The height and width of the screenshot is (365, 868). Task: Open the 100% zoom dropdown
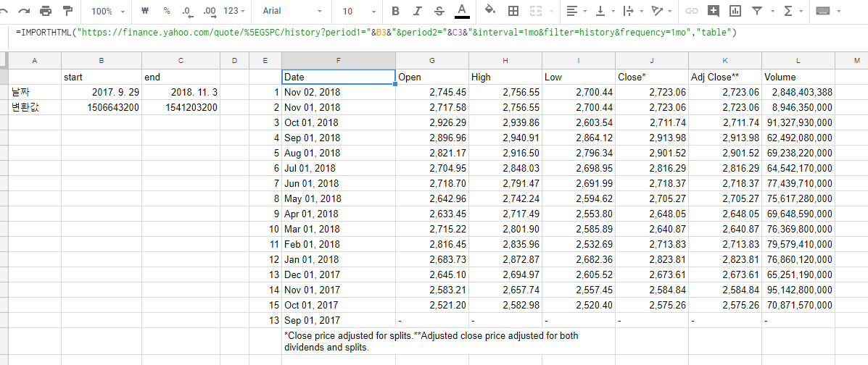tap(108, 11)
